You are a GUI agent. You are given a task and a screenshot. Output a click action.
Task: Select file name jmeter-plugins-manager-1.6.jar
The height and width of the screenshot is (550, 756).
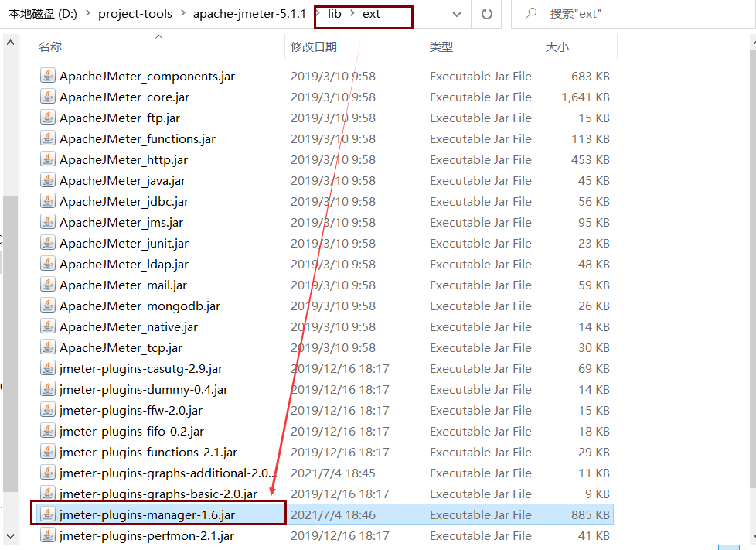[147, 514]
